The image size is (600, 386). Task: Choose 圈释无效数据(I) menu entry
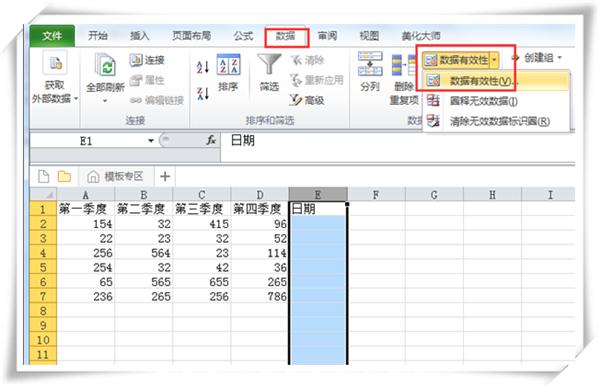click(x=496, y=101)
